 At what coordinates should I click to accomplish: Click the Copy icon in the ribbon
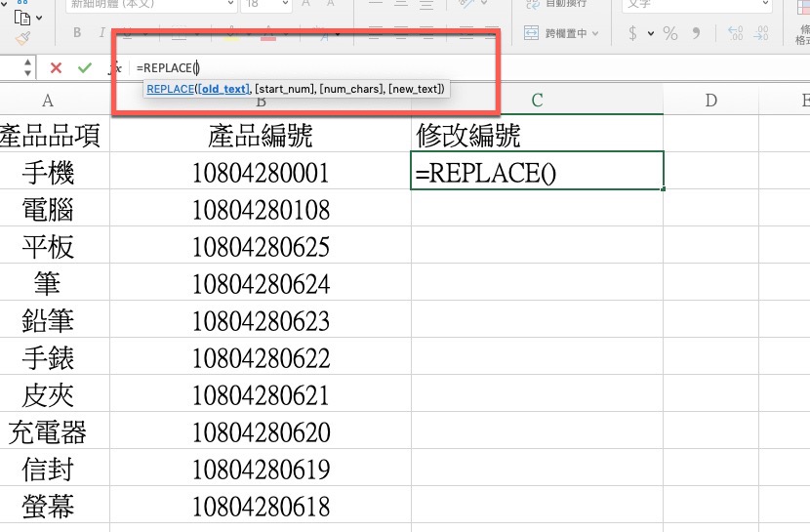22,19
